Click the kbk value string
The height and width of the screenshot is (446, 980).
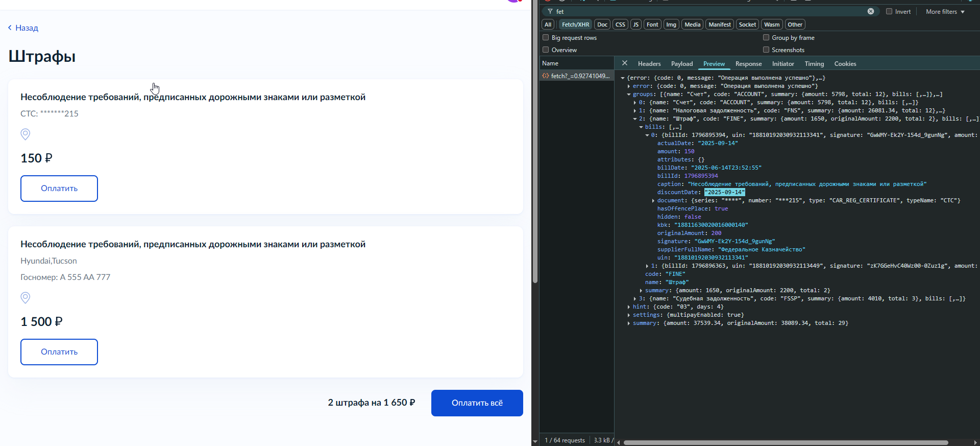coord(711,225)
